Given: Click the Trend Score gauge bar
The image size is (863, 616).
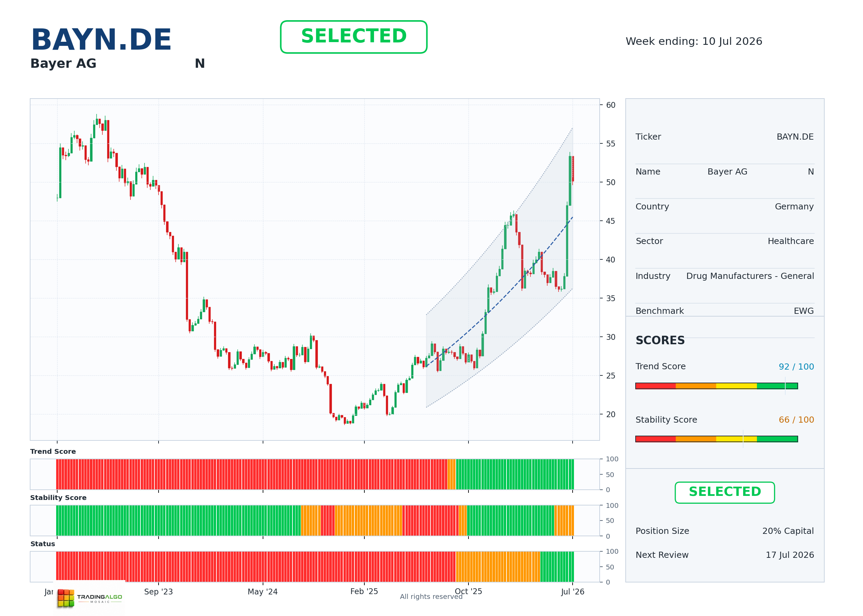Looking at the screenshot, I should [x=716, y=386].
